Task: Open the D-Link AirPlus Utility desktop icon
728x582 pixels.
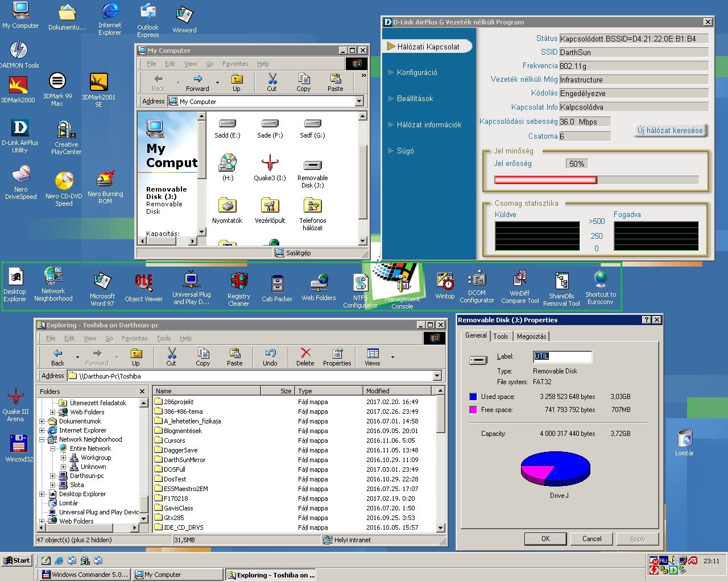Action: point(20,135)
